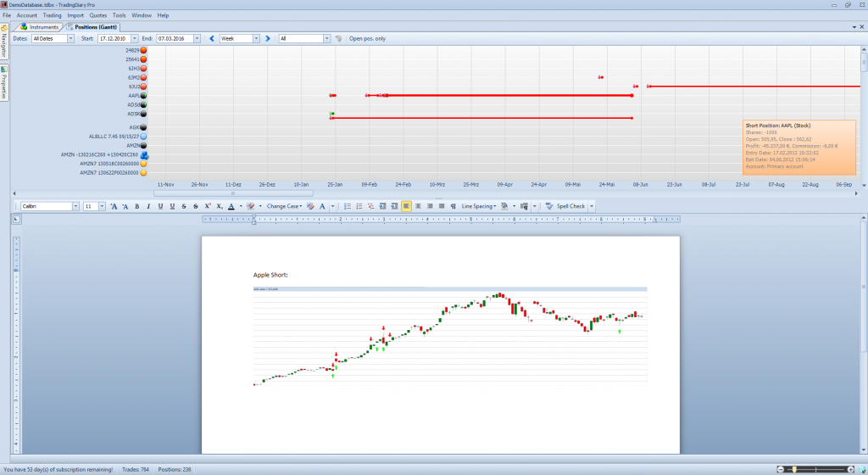Open the Line Spacing dropdown
Image resolution: width=868 pixels, height=475 pixels.
(479, 206)
